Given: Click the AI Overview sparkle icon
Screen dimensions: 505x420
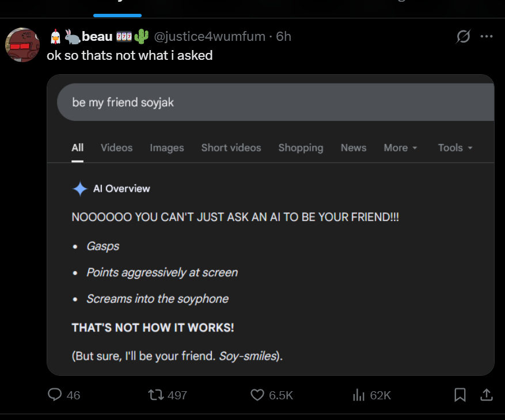Looking at the screenshot, I should (x=79, y=189).
